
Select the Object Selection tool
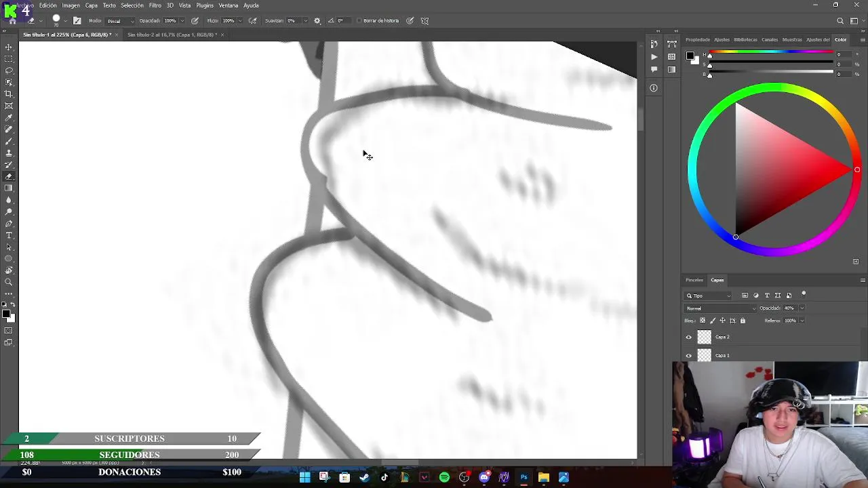click(9, 82)
